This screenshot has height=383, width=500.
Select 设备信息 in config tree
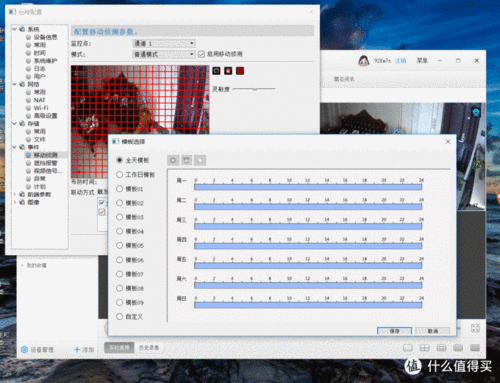[45, 37]
